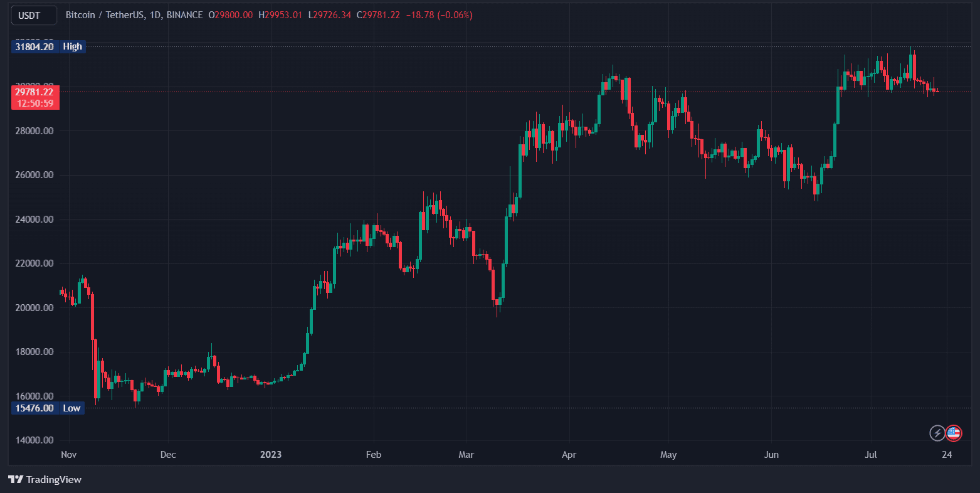Click the low value L29726.34

[x=329, y=14]
